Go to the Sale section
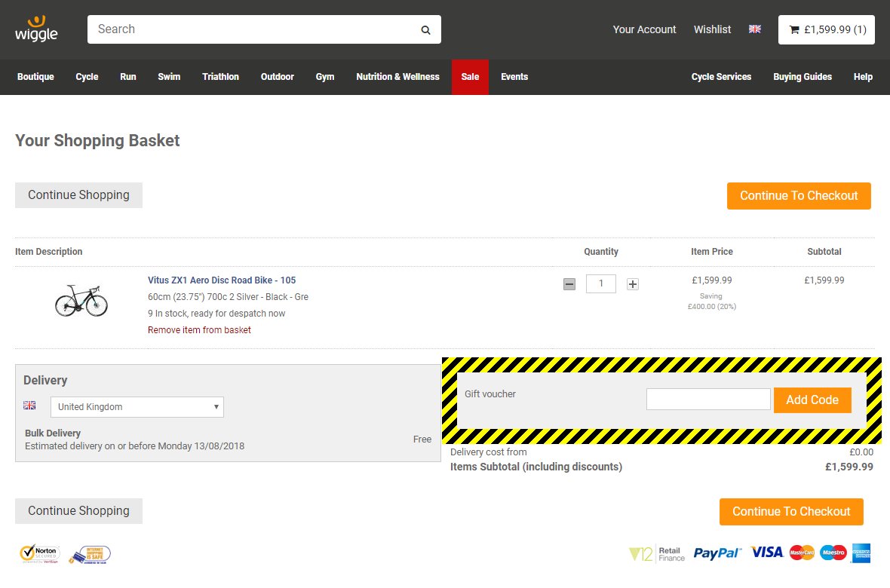This screenshot has width=890, height=588. [470, 77]
